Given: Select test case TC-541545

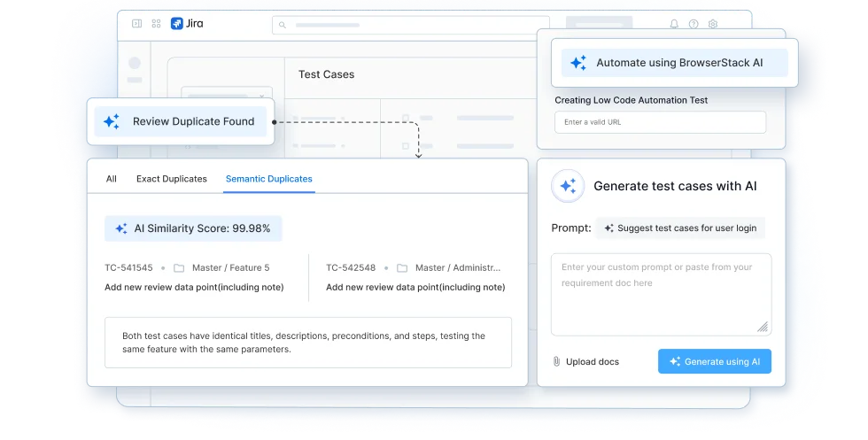Looking at the screenshot, I should pos(128,268).
